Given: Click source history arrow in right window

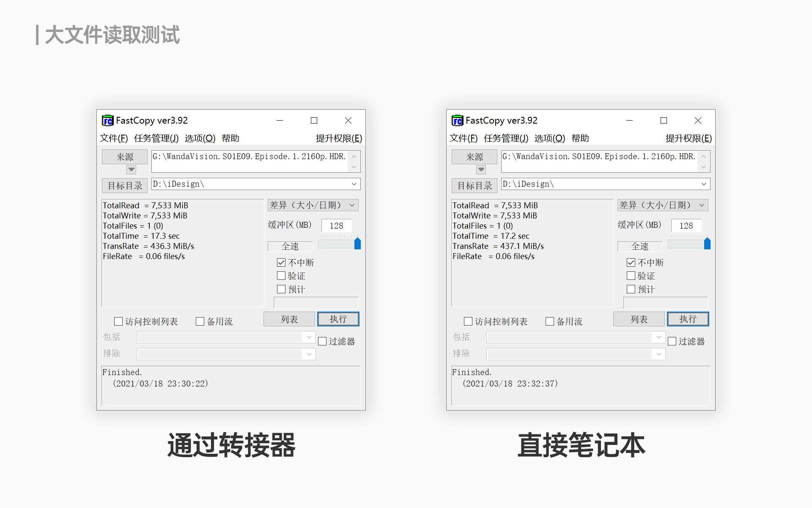Looking at the screenshot, I should [x=481, y=170].
